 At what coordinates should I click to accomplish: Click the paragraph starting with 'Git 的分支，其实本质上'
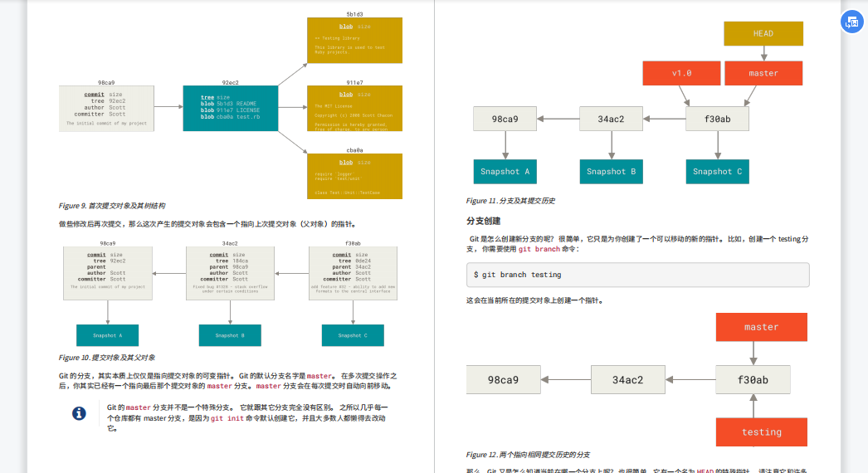[x=228, y=381]
